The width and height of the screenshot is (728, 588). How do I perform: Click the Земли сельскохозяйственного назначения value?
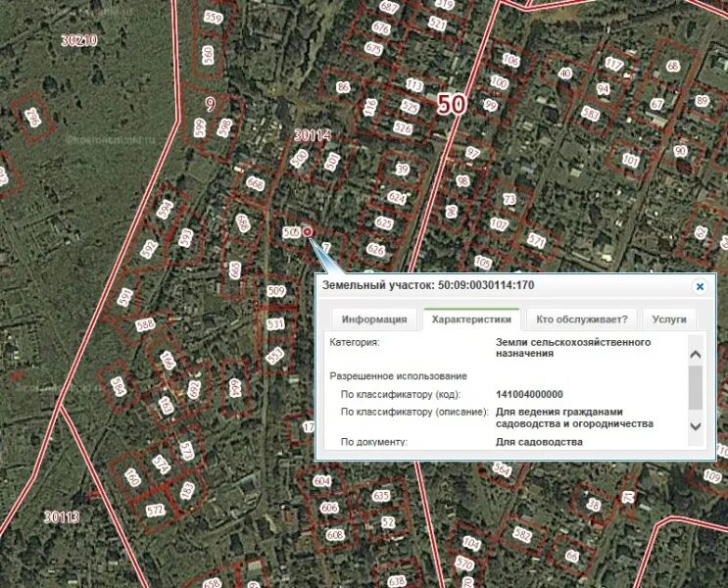[x=573, y=348]
